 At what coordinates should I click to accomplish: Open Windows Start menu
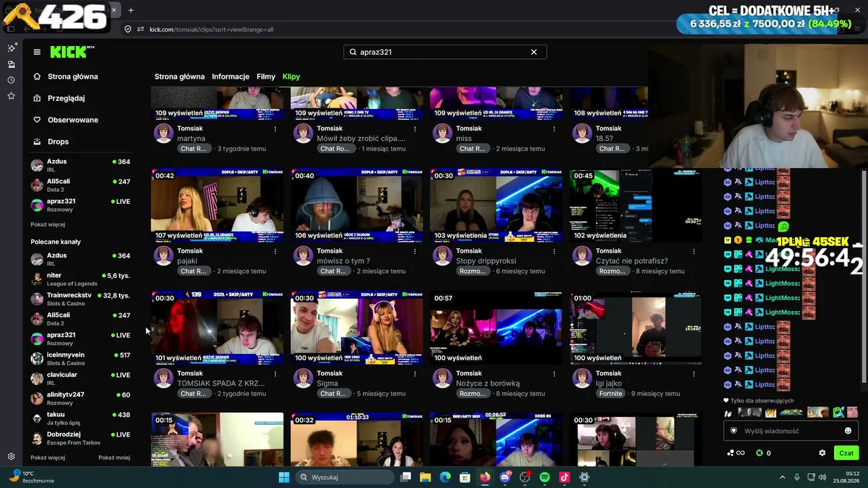284,477
